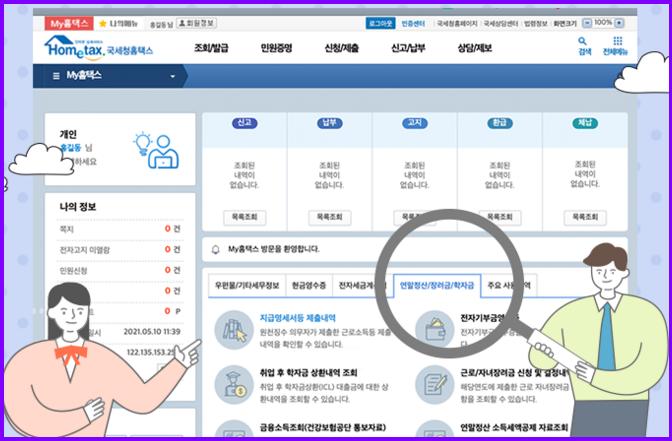This screenshot has width=672, height=441.
Task: Click the 민원신청 row in 나의 정보
Action: tap(120, 270)
